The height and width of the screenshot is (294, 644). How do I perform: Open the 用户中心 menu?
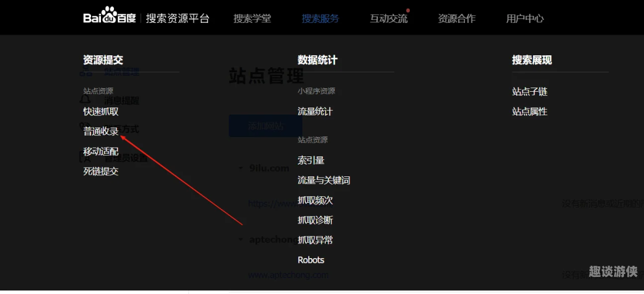pyautogui.click(x=525, y=18)
